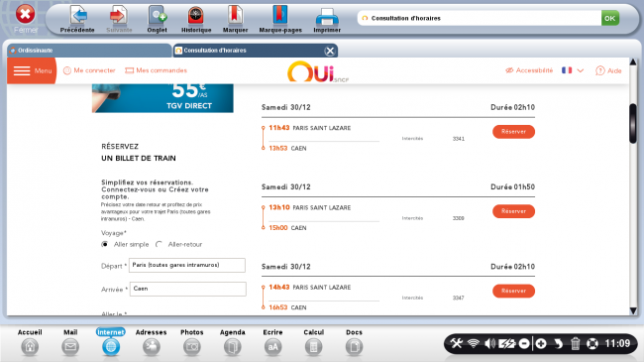The width and height of the screenshot is (644, 362).
Task: Select the Aller simple radio button
Action: [x=105, y=244]
